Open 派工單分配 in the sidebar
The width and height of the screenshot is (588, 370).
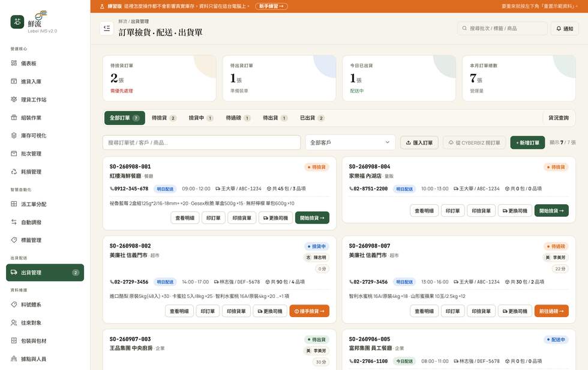point(45,204)
